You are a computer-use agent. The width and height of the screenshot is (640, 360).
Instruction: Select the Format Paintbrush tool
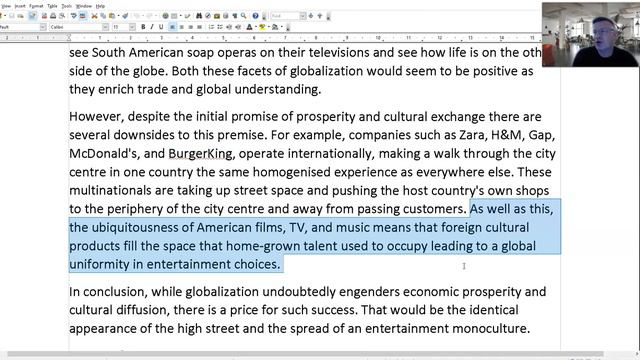pyautogui.click(x=125, y=16)
